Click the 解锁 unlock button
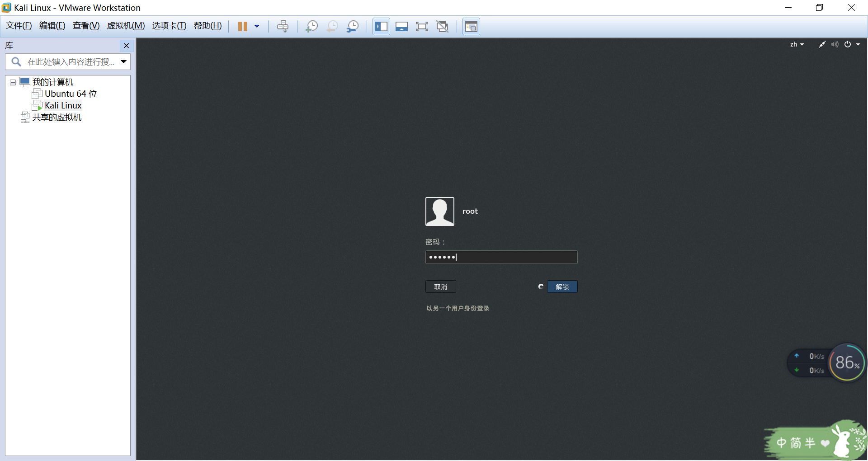Viewport: 868px width, 461px height. 562,287
